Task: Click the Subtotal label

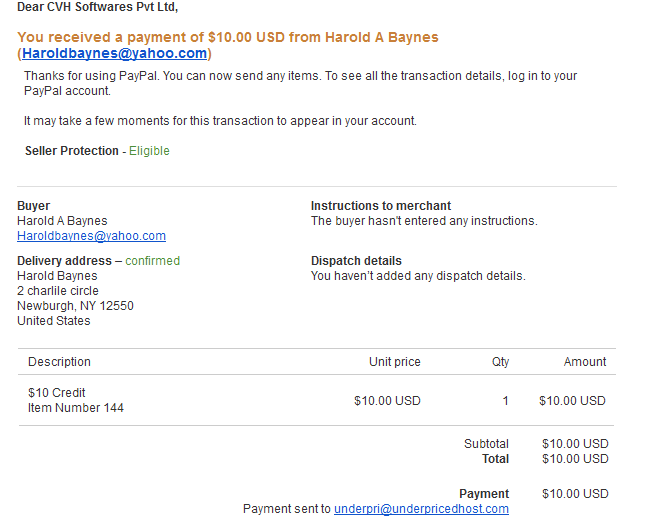Action: click(x=486, y=444)
